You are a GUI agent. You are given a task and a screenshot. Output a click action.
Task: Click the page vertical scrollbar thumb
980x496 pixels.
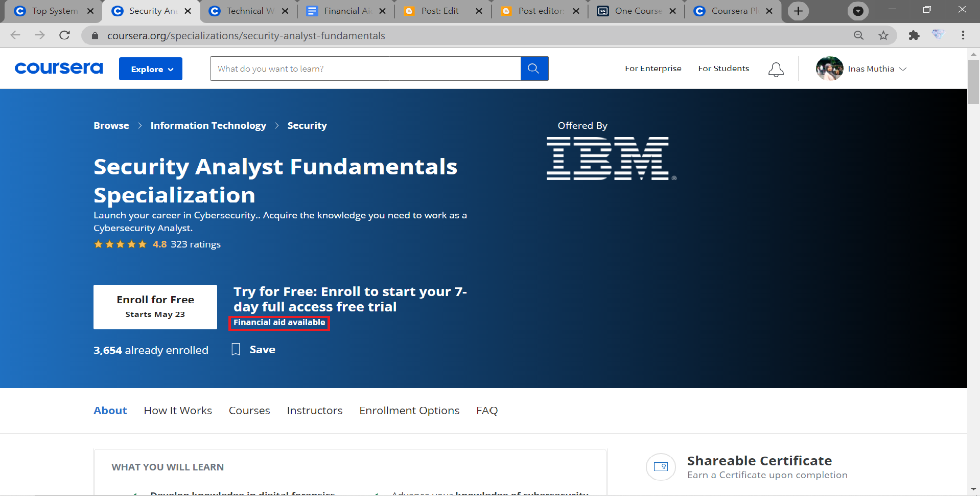pyautogui.click(x=973, y=82)
